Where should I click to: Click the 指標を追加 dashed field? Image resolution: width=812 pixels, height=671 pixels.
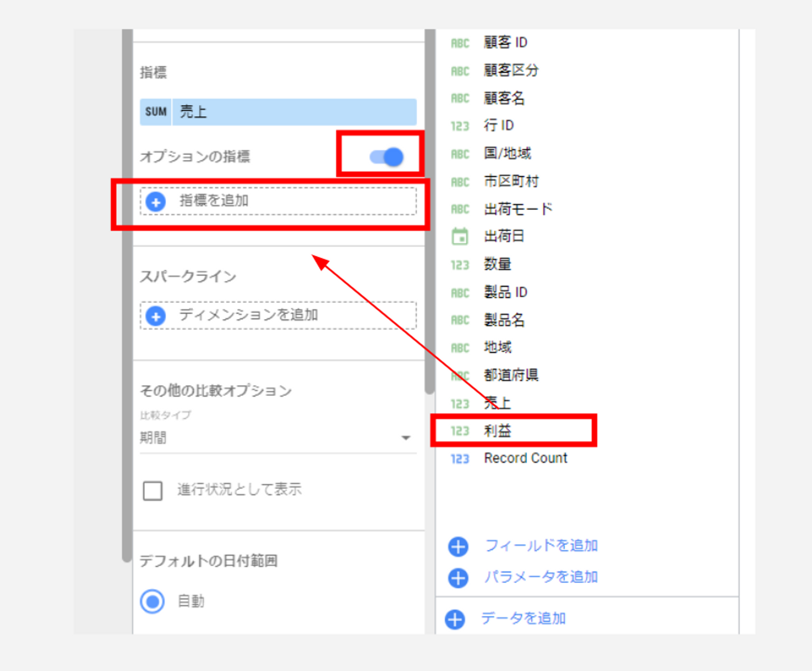coord(278,201)
